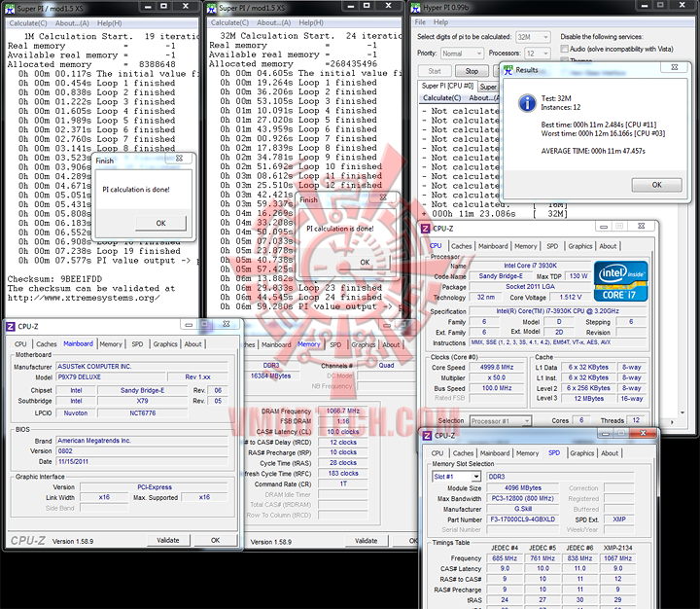The width and height of the screenshot is (700, 609).
Task: Click the Z icon of the CPU-Z SPD window
Action: 428,436
